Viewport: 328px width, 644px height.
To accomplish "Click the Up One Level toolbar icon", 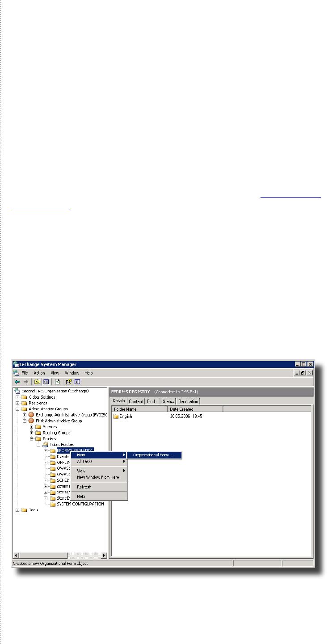I will point(38,382).
